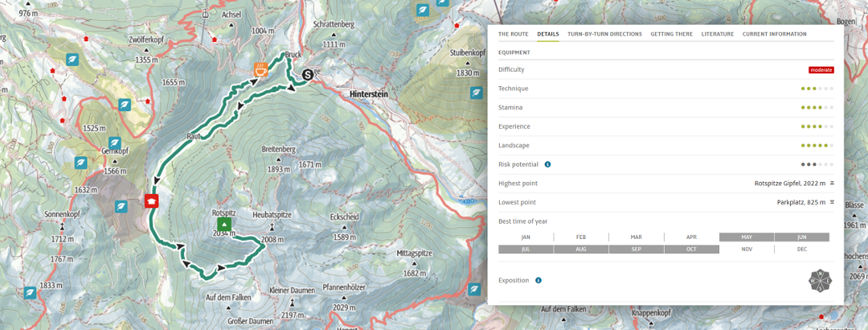
Task: Click the red moderate difficulty badge
Action: 821,70
